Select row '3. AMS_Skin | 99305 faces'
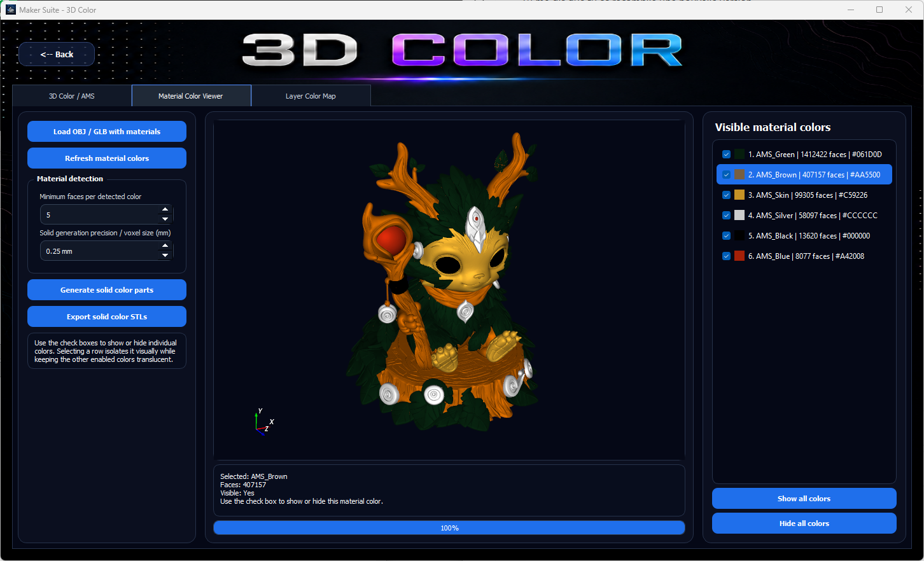The width and height of the screenshot is (924, 561). click(804, 195)
